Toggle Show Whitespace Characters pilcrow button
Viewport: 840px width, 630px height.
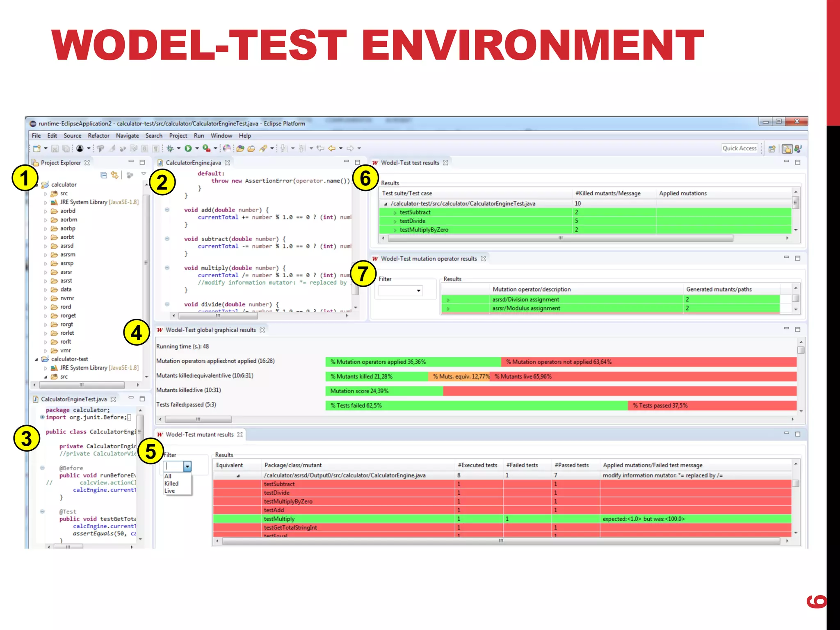(156, 148)
